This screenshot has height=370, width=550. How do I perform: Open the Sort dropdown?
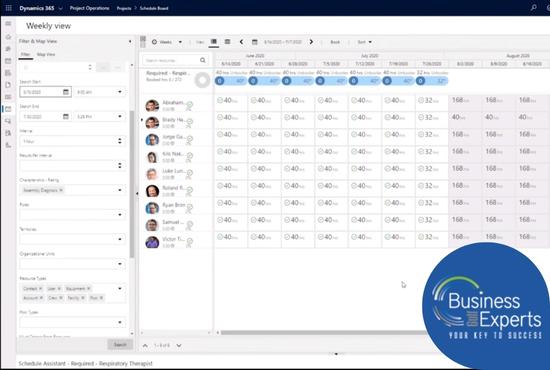(365, 42)
